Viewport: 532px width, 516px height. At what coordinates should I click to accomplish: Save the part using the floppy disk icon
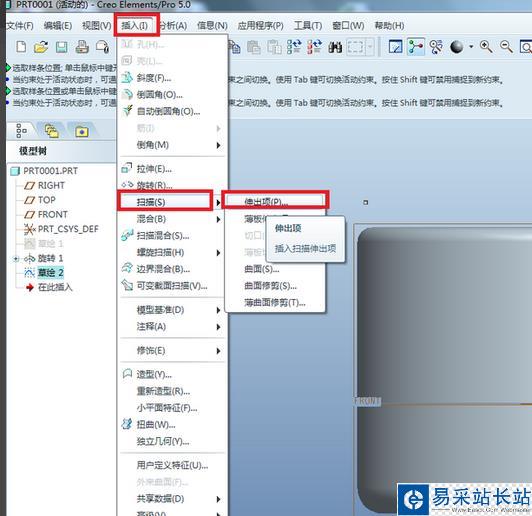click(x=61, y=47)
